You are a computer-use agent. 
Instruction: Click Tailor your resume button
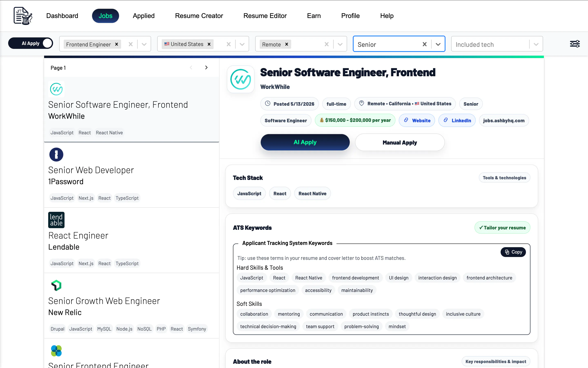click(x=502, y=228)
